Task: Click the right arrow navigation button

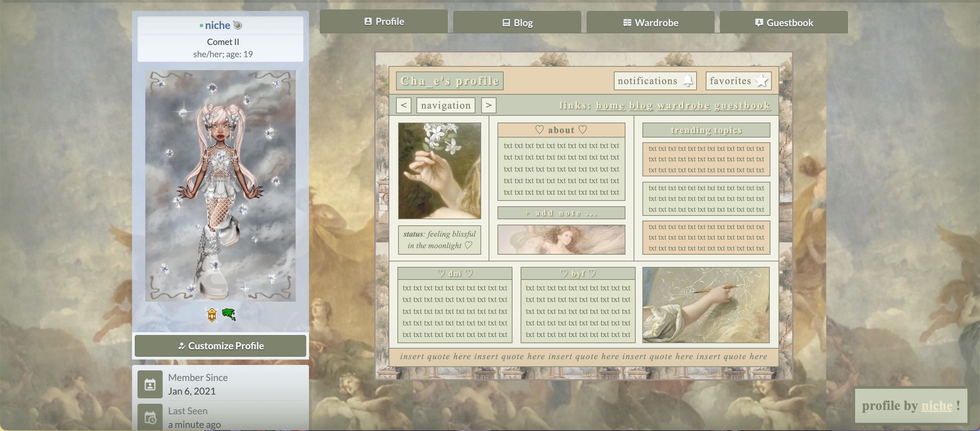Action: (489, 105)
